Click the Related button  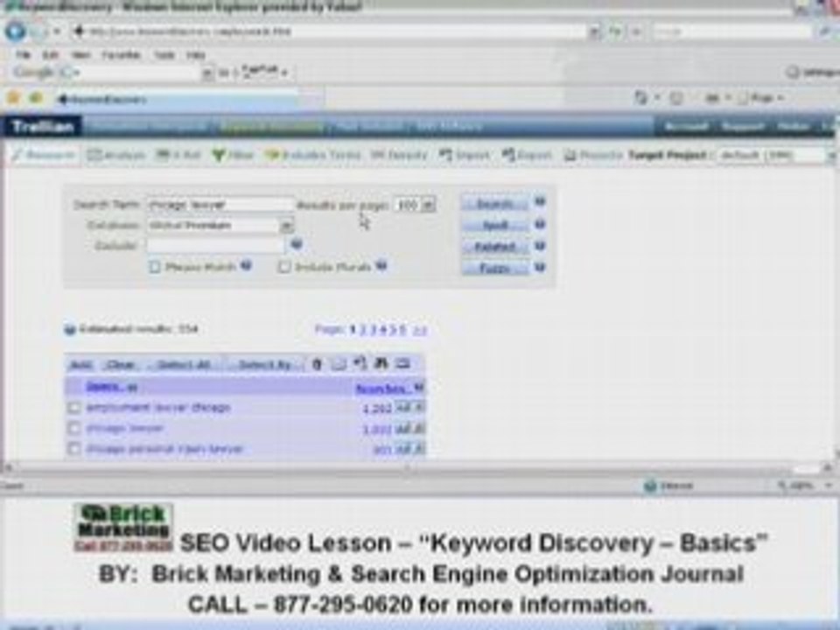click(x=495, y=247)
